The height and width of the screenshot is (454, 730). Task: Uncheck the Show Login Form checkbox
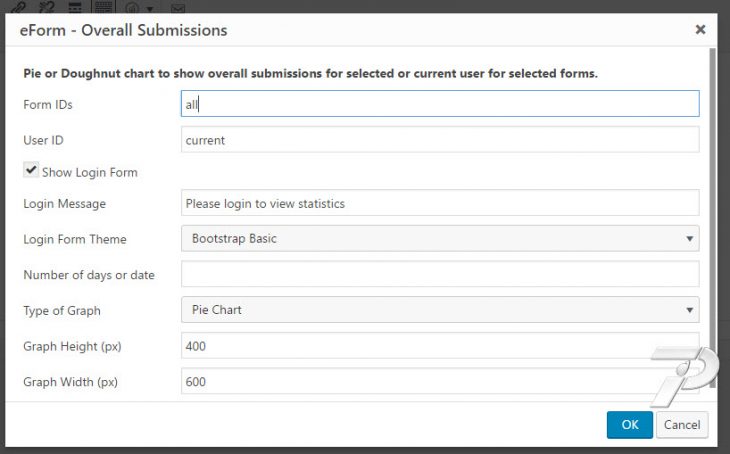pyautogui.click(x=31, y=170)
